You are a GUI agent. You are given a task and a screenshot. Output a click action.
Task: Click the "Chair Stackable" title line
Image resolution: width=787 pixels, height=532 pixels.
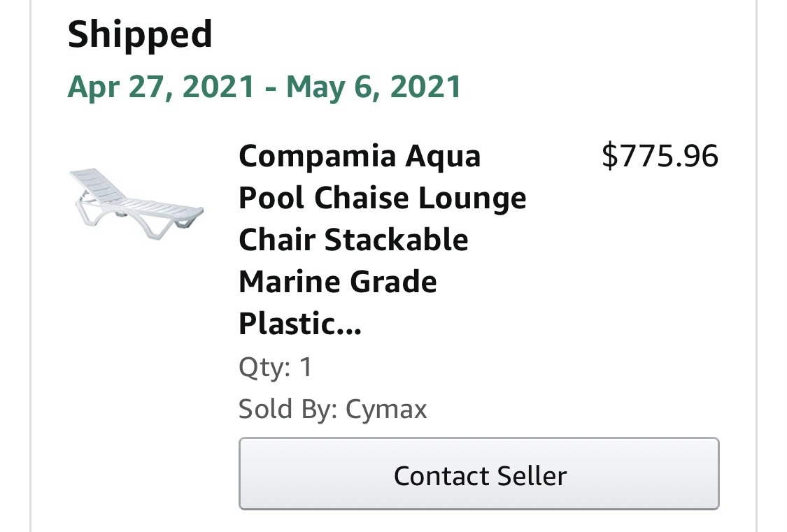(x=353, y=240)
